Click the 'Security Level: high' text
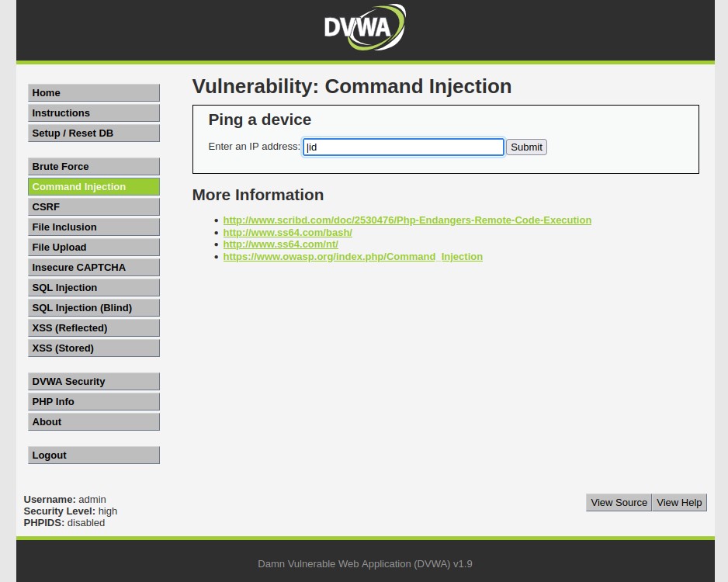The height and width of the screenshot is (582, 728). coord(71,511)
